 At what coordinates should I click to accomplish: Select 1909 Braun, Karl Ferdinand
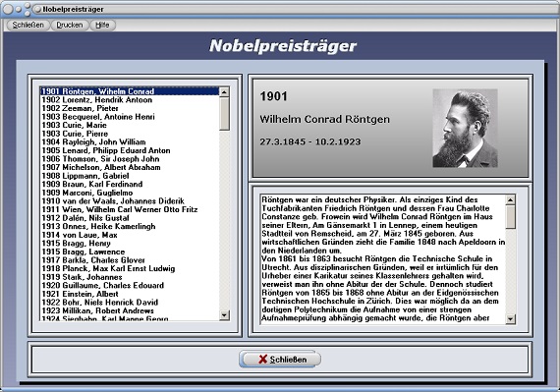click(130, 185)
